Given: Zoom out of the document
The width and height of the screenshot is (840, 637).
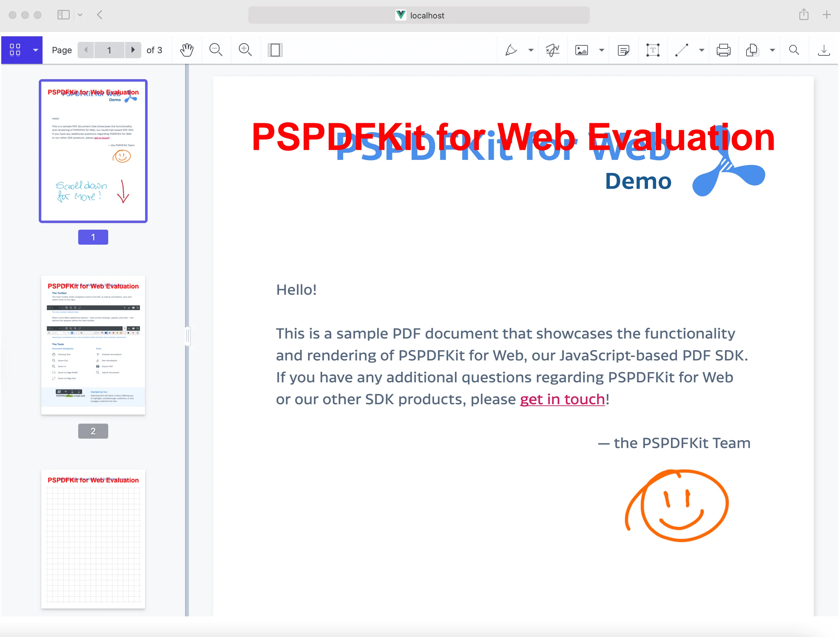Looking at the screenshot, I should click(x=216, y=50).
